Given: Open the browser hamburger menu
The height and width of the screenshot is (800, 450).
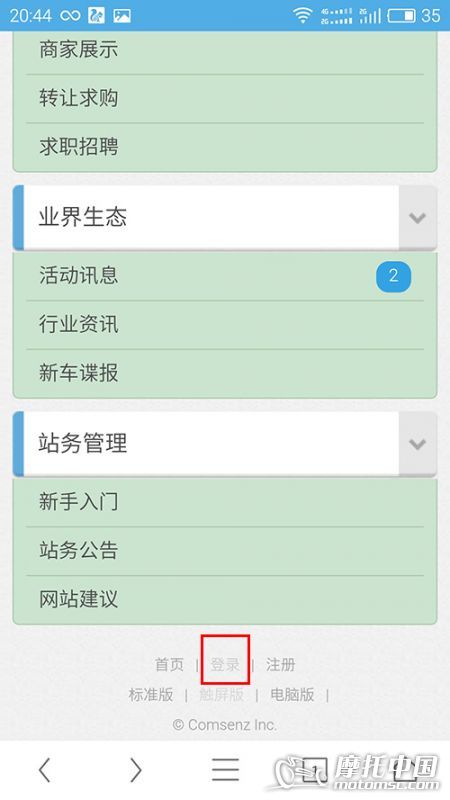Looking at the screenshot, I should coord(226,769).
